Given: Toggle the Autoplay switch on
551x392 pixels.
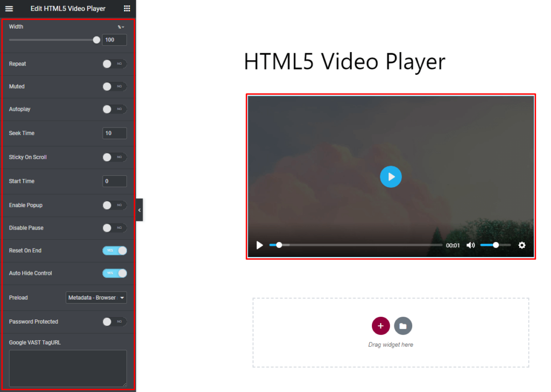Looking at the screenshot, I should [x=115, y=109].
